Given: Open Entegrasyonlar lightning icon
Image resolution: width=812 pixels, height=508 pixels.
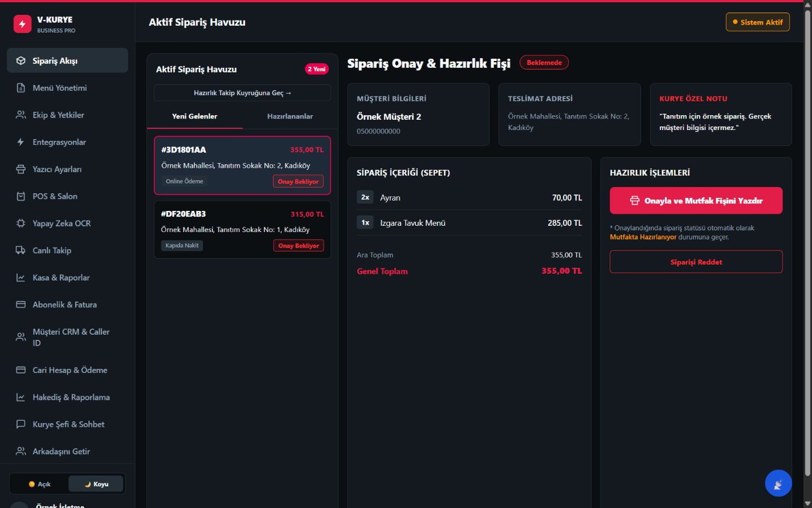Looking at the screenshot, I should (x=21, y=142).
